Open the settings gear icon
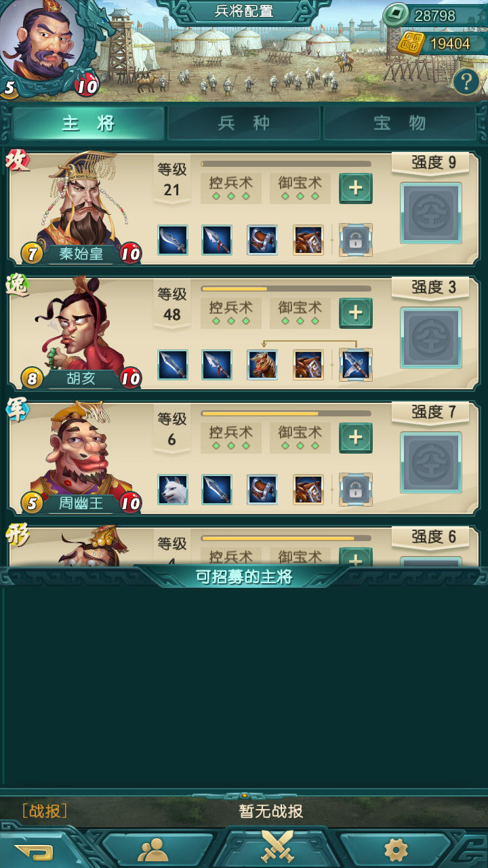488x868 pixels. (396, 850)
